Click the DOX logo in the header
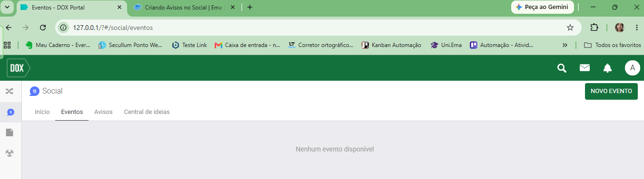Viewport: 644px width, 179px height. (18, 68)
